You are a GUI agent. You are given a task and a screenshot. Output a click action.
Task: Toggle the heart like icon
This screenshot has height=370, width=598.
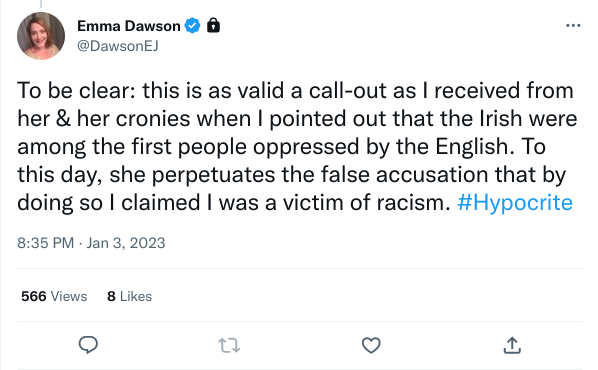point(371,345)
